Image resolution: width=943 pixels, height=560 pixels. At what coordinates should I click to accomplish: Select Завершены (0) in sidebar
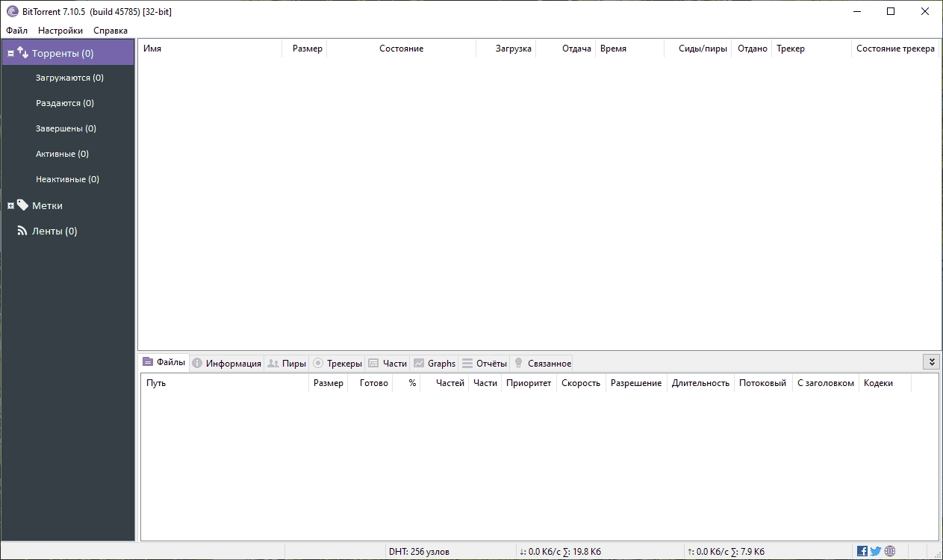point(66,128)
